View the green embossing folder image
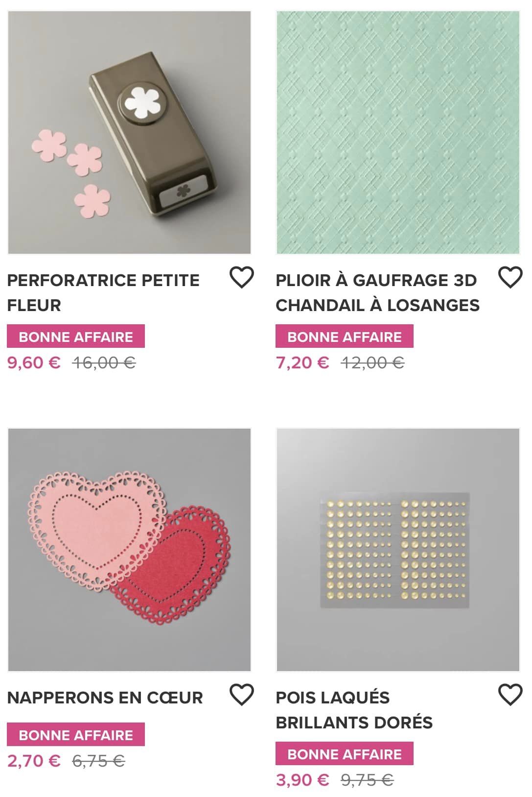The width and height of the screenshot is (532, 797). (398, 132)
